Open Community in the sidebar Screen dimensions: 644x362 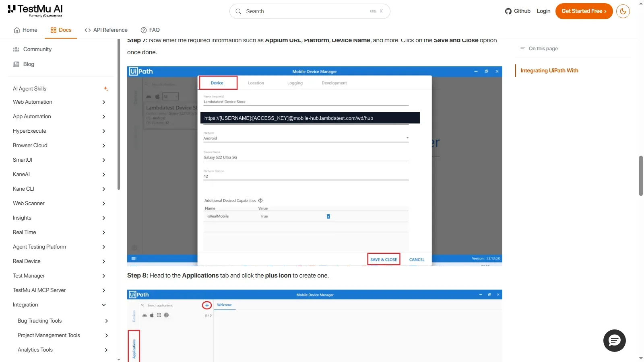point(37,49)
